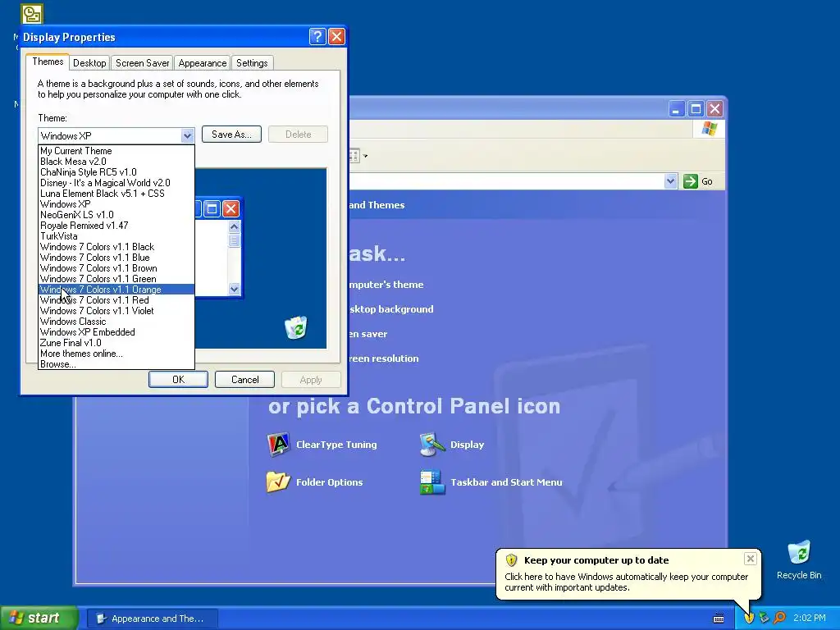Choose Windows 7 Colors v1.1 Brown
Viewport: 840px width, 630px height.
(x=116, y=268)
